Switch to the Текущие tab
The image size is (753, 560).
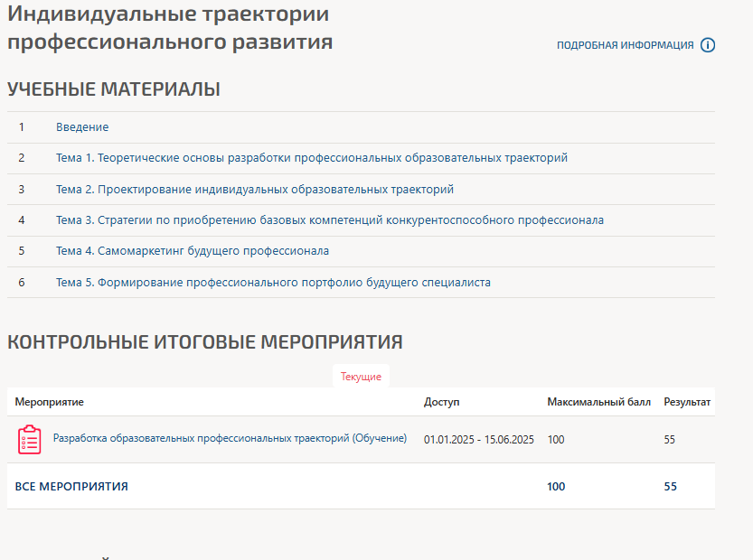pyautogui.click(x=361, y=377)
